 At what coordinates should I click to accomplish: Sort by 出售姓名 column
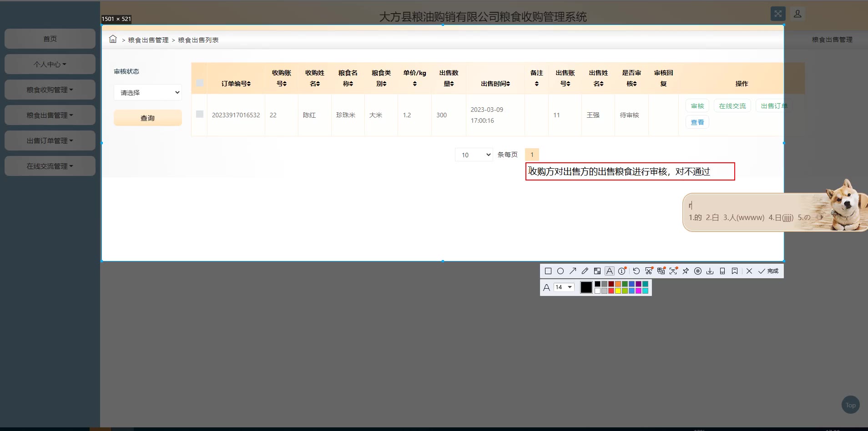click(x=599, y=78)
